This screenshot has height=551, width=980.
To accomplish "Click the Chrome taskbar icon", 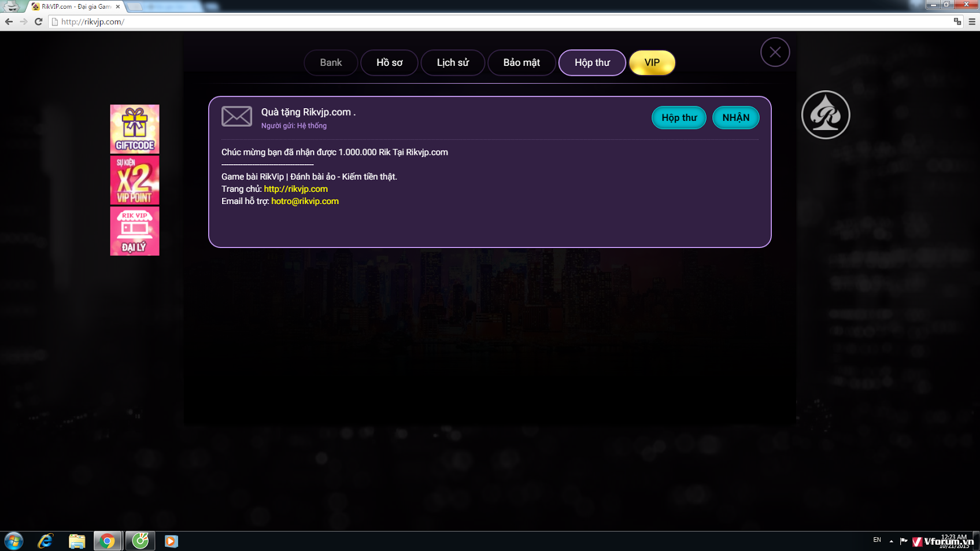I will (108, 541).
